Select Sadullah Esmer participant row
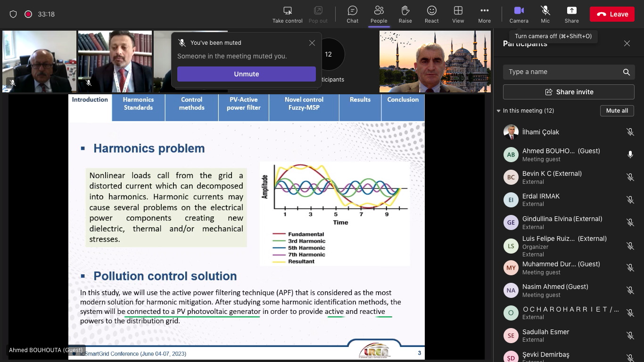 point(569,336)
